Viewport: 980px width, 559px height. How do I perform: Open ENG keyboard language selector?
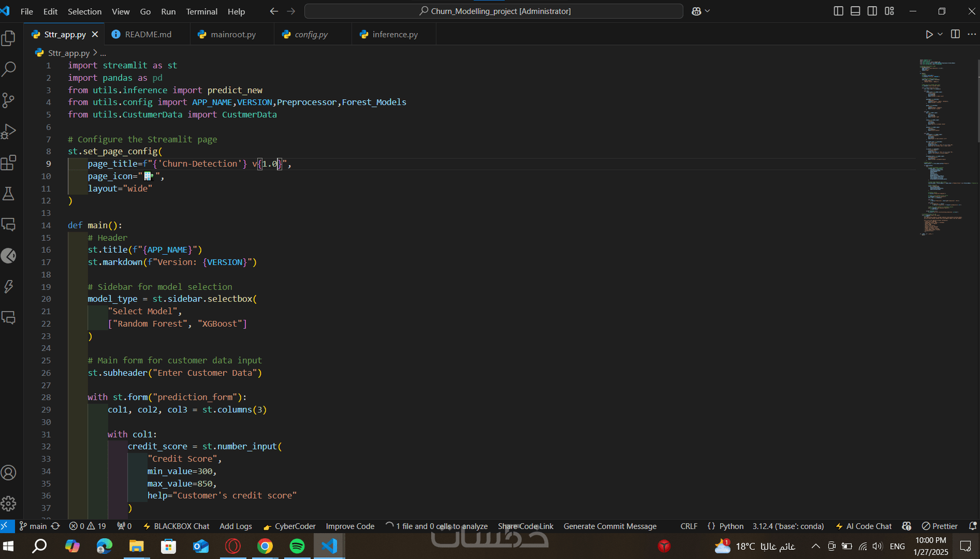pos(898,546)
